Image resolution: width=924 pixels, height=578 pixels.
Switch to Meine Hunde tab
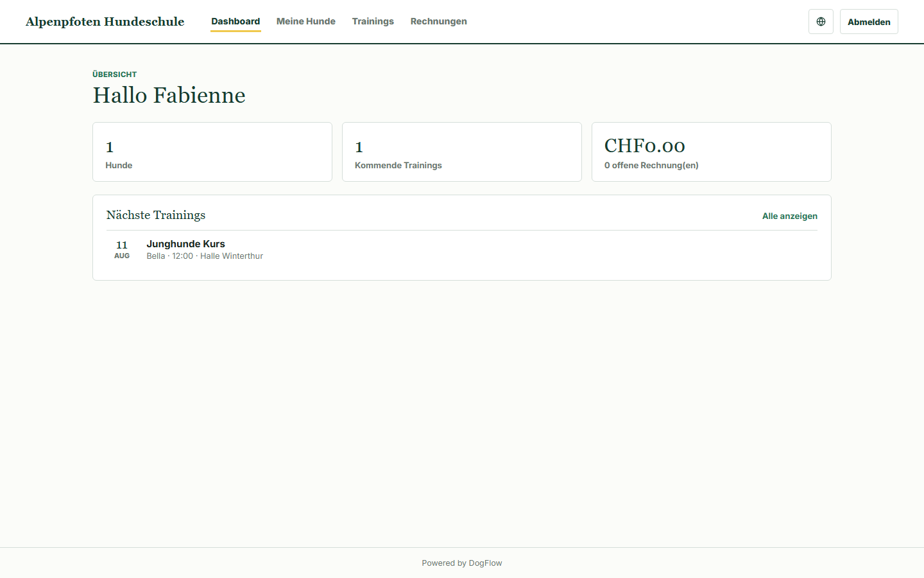[306, 21]
